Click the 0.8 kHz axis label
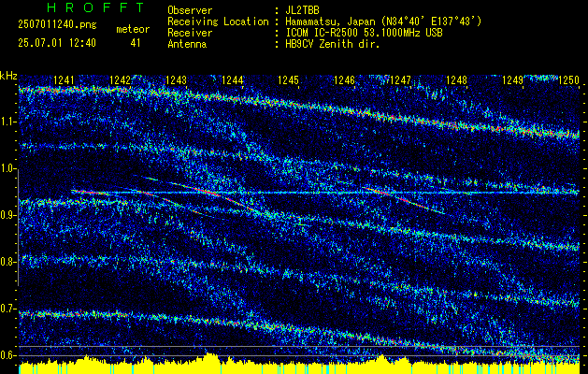Screen dimensions: 588x374 pyautogui.click(x=8, y=262)
